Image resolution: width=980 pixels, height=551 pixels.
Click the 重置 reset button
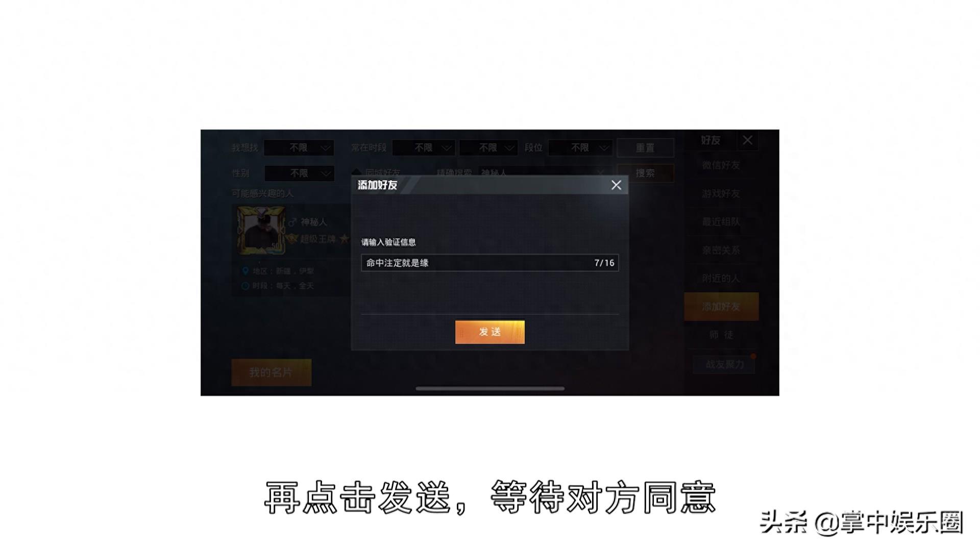[644, 146]
